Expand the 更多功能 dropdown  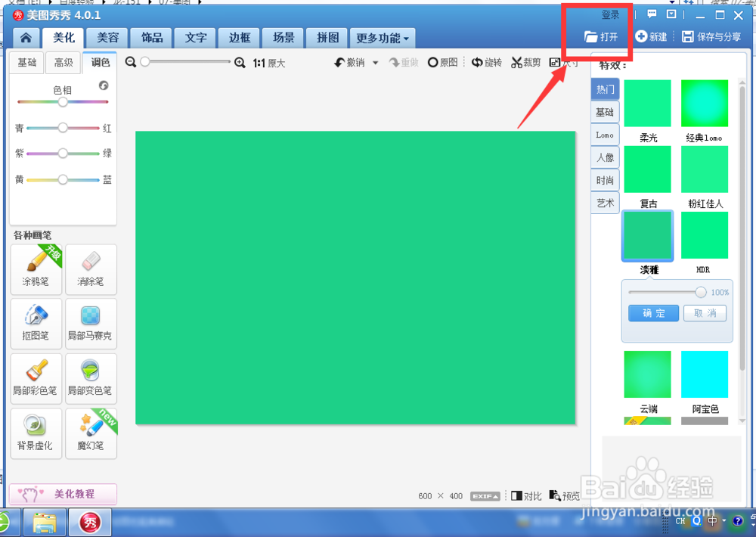click(x=383, y=38)
